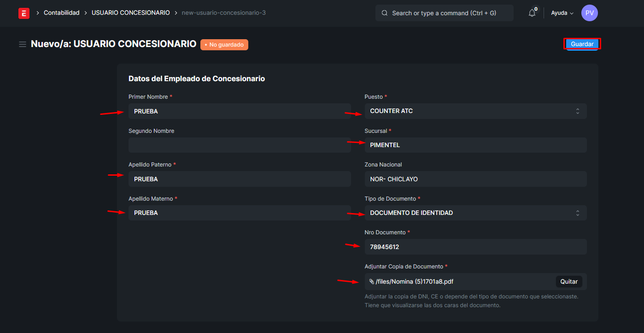Viewport: 644px width, 333px height.
Task: Open USUARIO CONCESIONARIO breadcrumb link
Action: coord(131,13)
